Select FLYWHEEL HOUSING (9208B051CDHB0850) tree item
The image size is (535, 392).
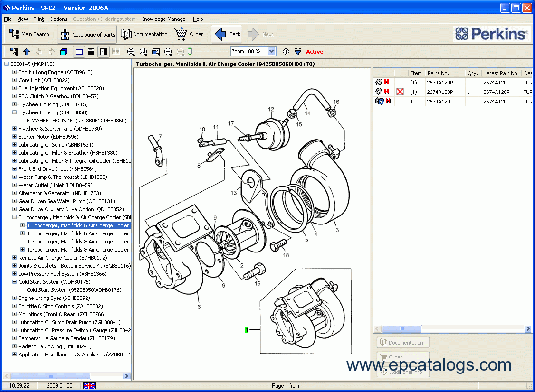pyautogui.click(x=76, y=121)
